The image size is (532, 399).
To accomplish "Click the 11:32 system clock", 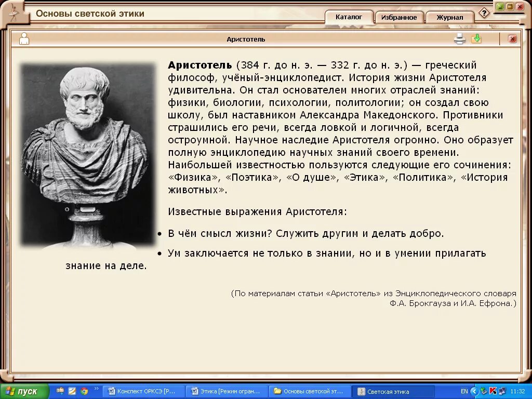I will (x=518, y=391).
